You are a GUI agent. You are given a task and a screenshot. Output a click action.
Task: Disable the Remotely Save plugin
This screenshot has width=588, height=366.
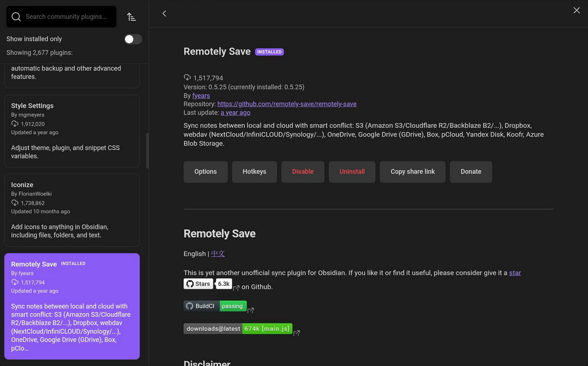pos(302,171)
